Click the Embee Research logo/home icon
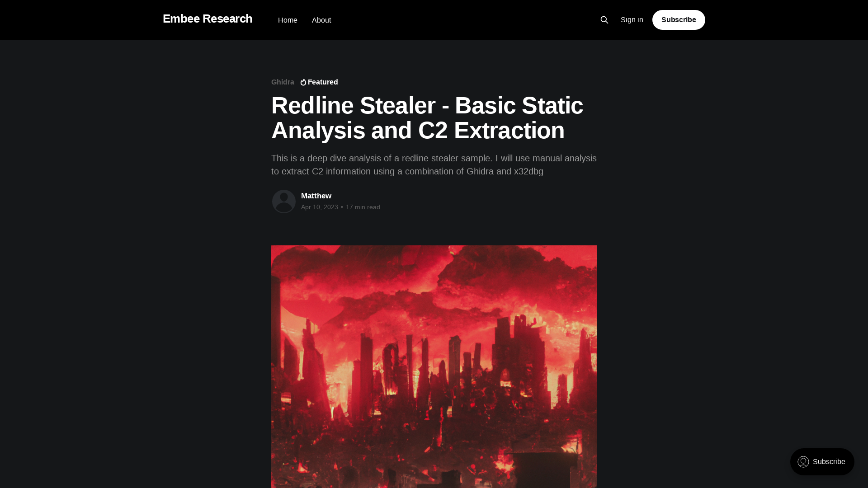The width and height of the screenshot is (868, 488). [208, 20]
